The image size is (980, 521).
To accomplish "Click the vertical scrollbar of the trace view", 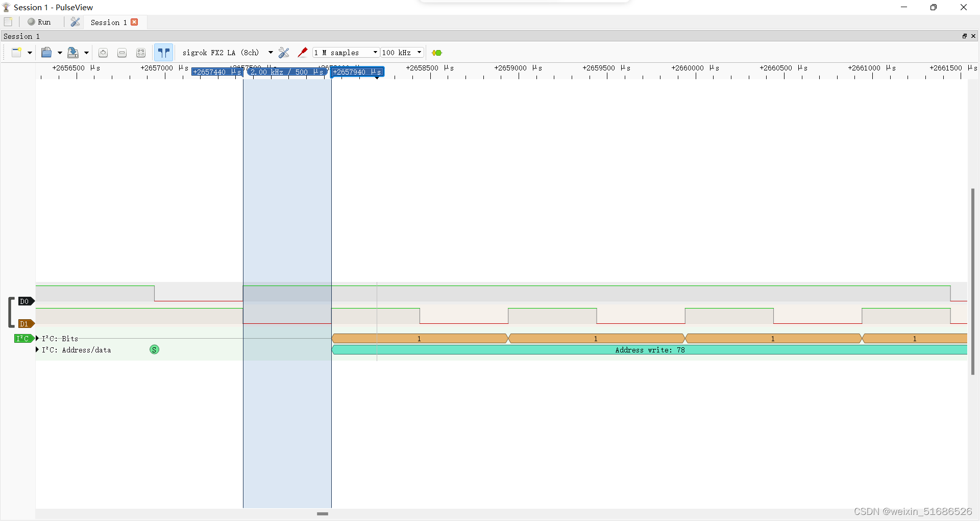I will pos(973,281).
